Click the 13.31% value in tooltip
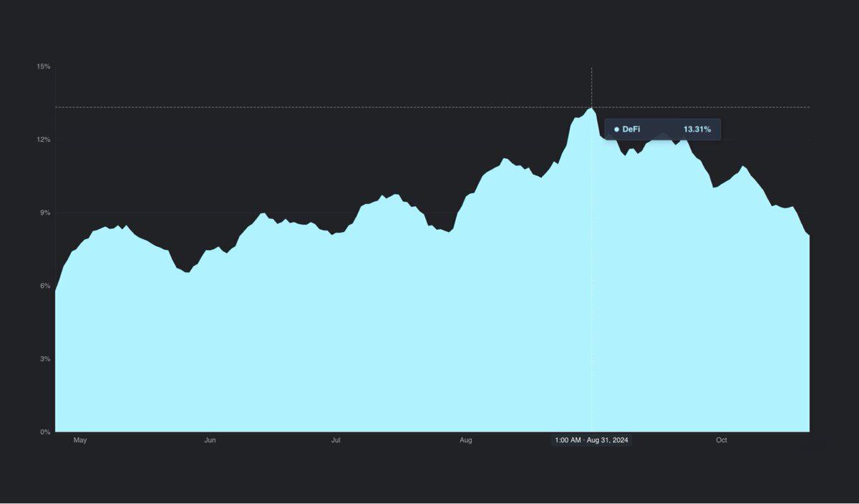 pyautogui.click(x=697, y=130)
